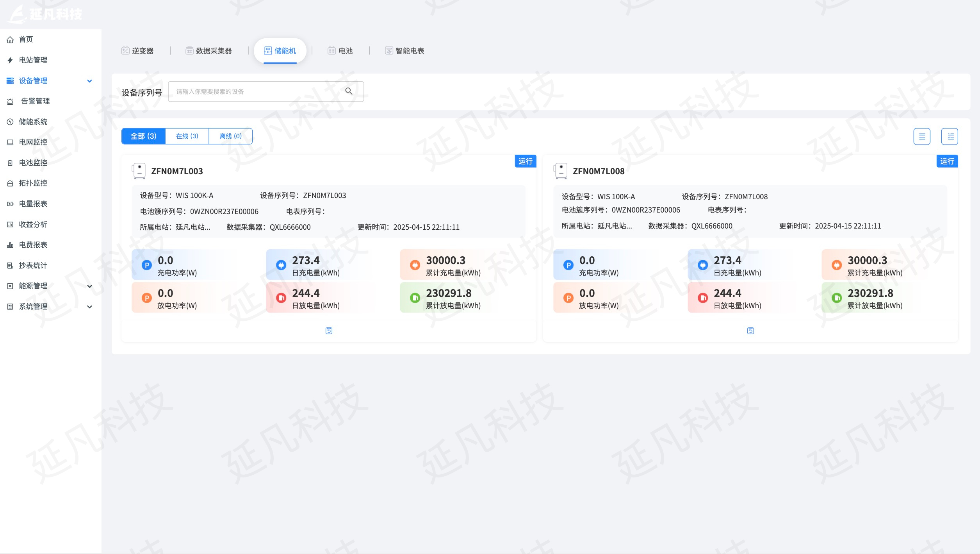This screenshot has height=554, width=980.
Task: Click the search magnifier icon
Action: click(x=349, y=91)
